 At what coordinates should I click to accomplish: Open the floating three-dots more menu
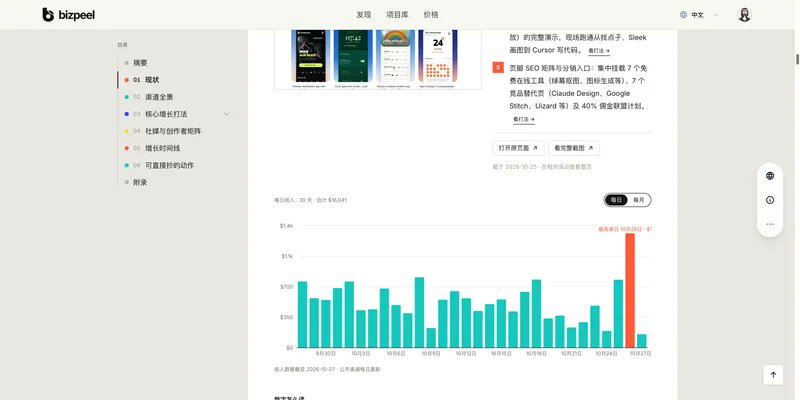coord(770,224)
